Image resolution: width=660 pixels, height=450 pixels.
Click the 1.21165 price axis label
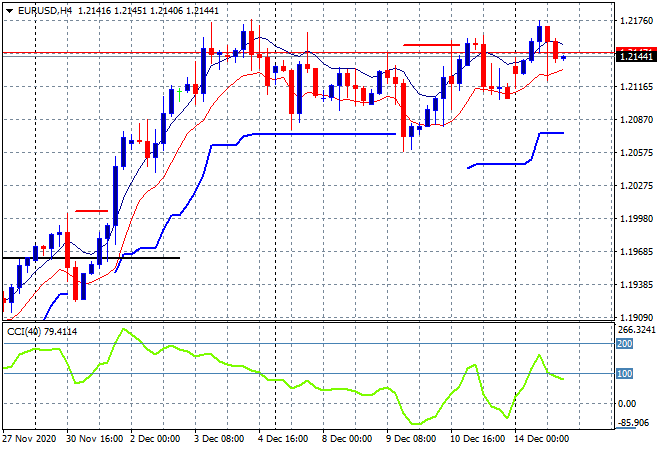click(636, 87)
